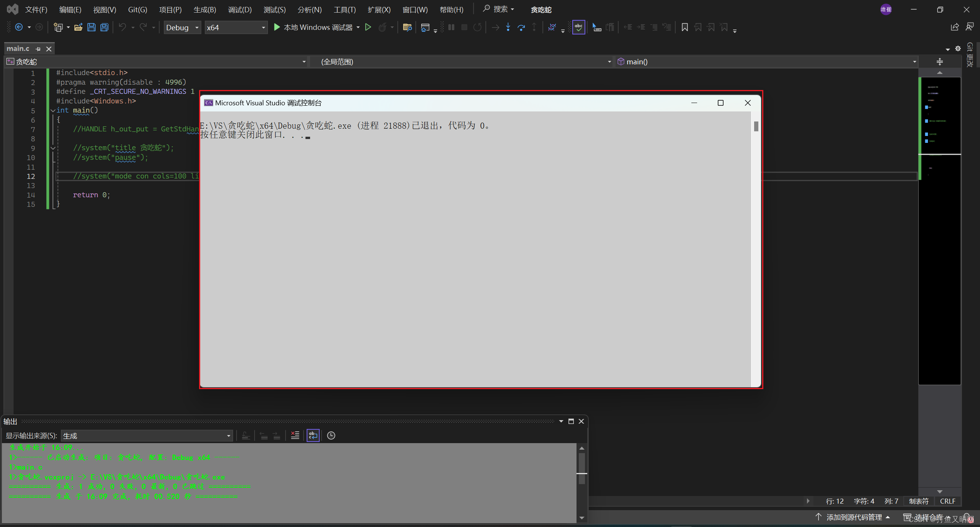Open the 窗口(W) menu
Viewport: 980px width, 527px height.
[415, 10]
